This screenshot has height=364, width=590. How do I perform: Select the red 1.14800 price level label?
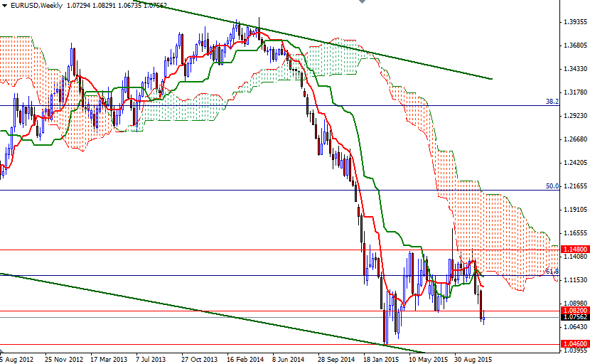coord(575,250)
